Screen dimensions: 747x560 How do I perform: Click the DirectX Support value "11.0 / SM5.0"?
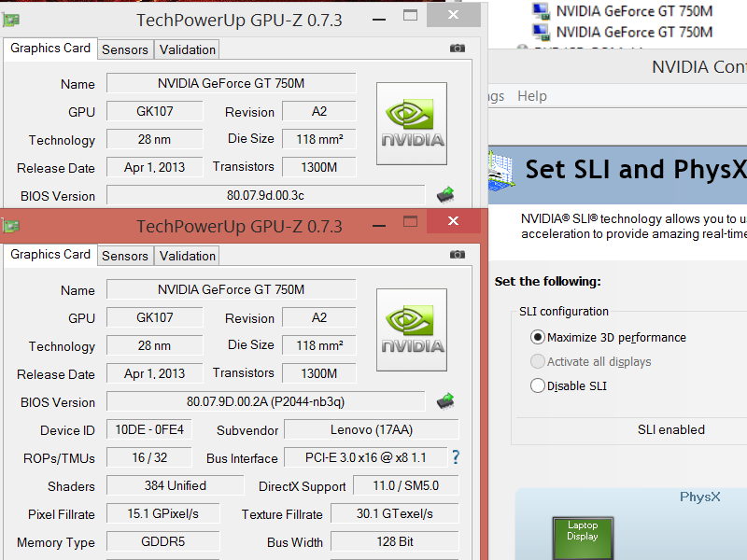click(406, 485)
